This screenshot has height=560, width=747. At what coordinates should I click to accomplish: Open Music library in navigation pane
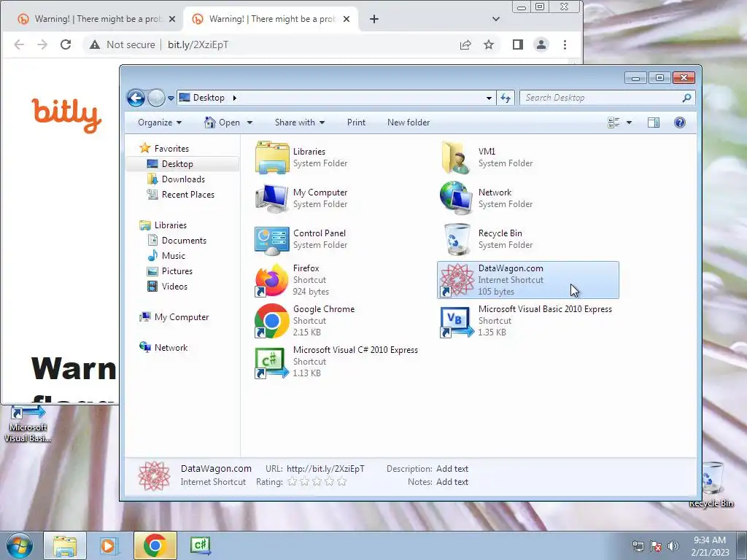point(166,256)
